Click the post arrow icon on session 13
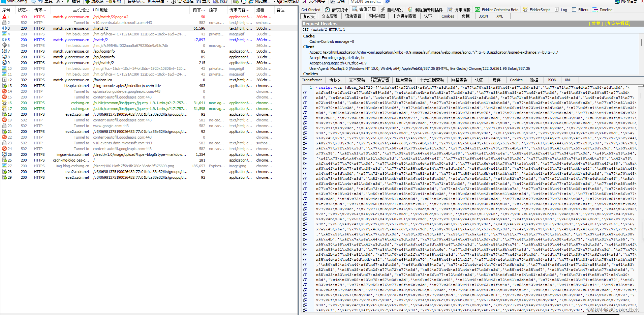 tap(4, 86)
